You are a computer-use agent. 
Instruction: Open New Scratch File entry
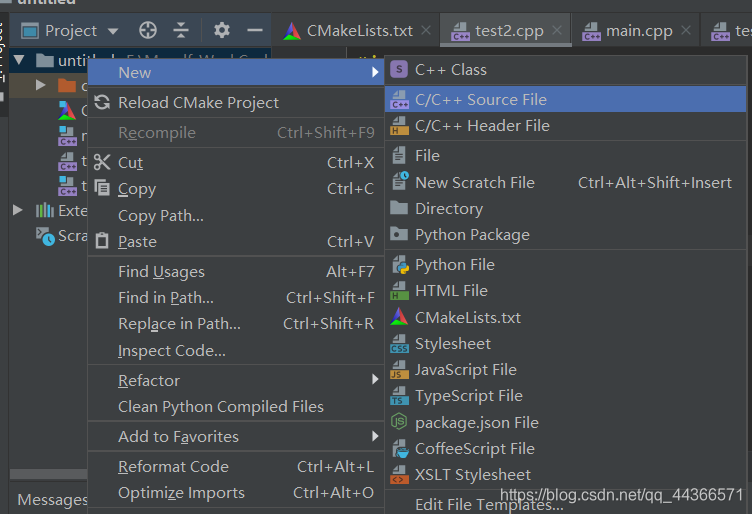point(565,182)
